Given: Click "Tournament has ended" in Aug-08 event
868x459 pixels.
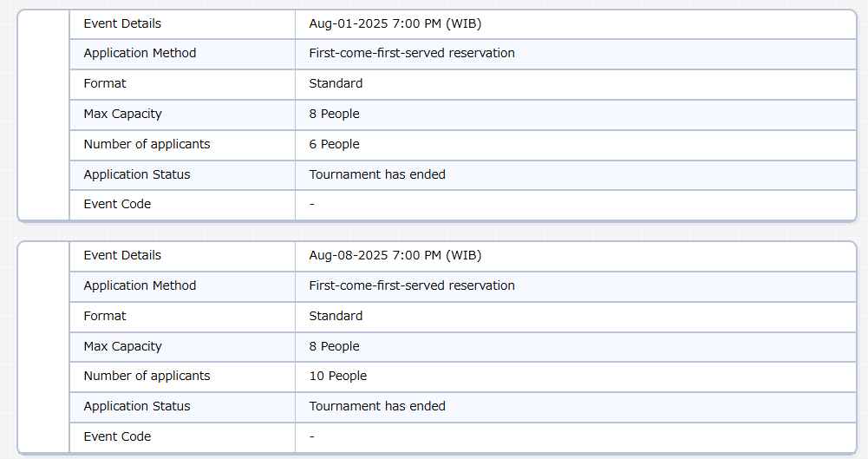Looking at the screenshot, I should pyautogui.click(x=377, y=406).
